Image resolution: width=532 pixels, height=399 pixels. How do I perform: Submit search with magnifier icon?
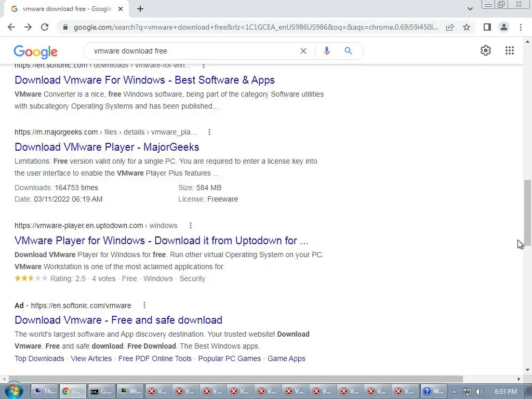(x=348, y=51)
